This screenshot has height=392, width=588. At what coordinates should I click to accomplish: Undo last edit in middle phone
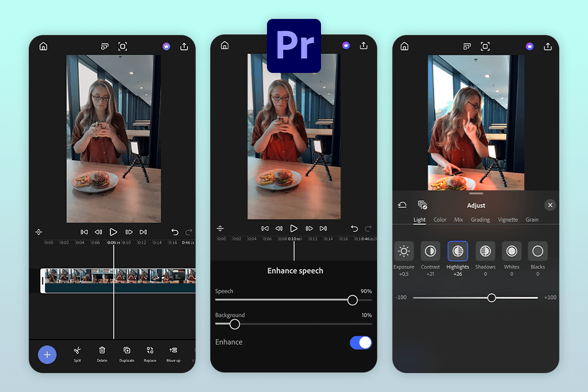354,228
